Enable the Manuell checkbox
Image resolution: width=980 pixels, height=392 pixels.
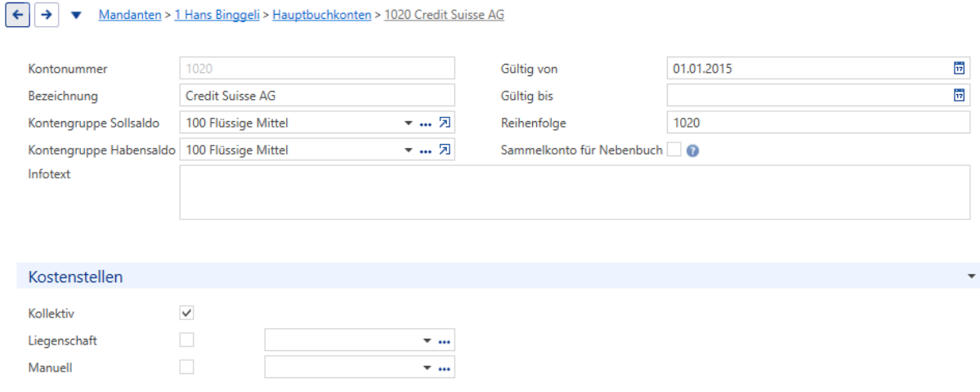click(x=186, y=367)
